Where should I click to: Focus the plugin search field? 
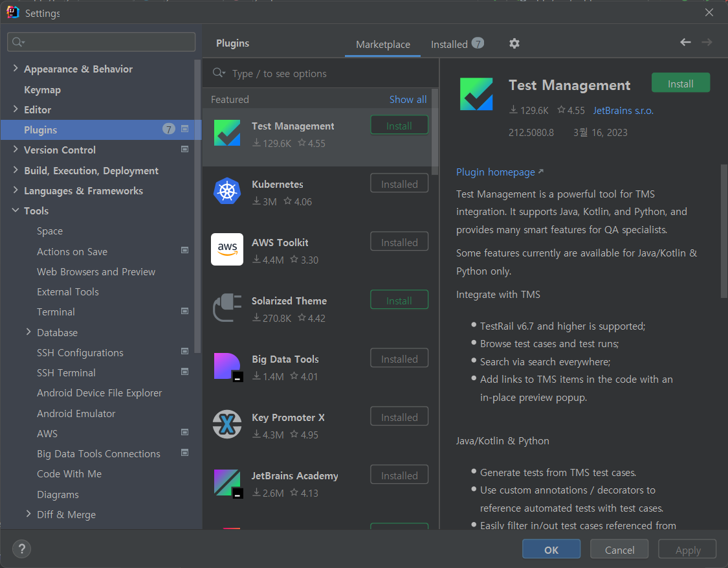tap(321, 73)
